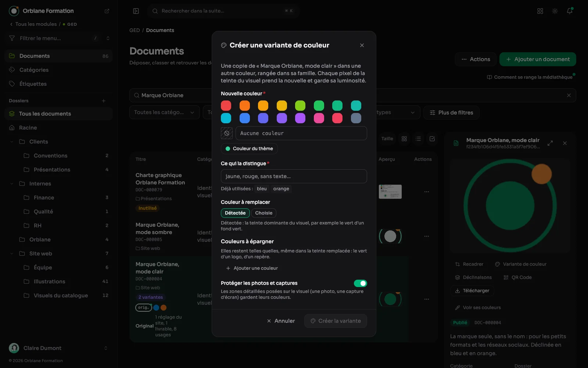Open Étiquettes in the sidebar
The image size is (588, 368).
pos(59,84)
